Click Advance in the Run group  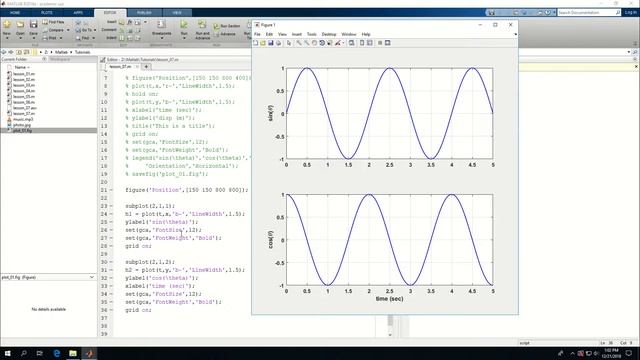pyautogui.click(x=225, y=34)
